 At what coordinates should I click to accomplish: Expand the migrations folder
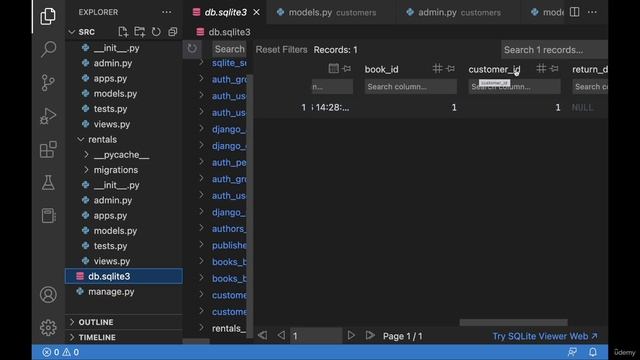[86, 170]
